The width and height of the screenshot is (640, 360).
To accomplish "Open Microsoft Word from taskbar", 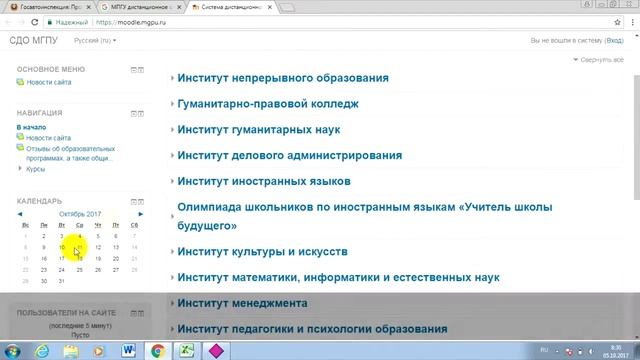I will (128, 351).
